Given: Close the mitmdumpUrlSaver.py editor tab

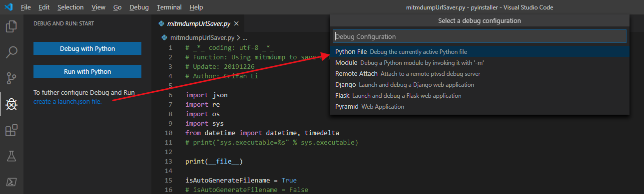Looking at the screenshot, I should point(236,24).
